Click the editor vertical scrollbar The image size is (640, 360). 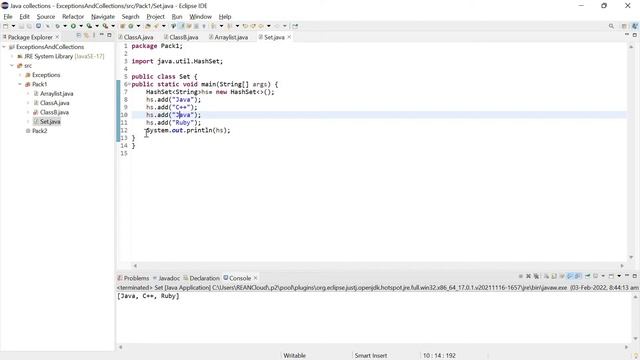coord(631,152)
